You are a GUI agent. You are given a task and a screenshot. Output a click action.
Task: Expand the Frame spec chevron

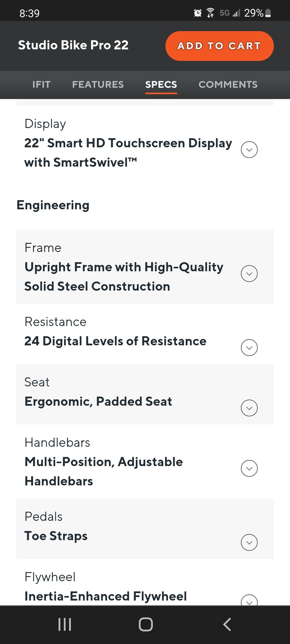[249, 273]
